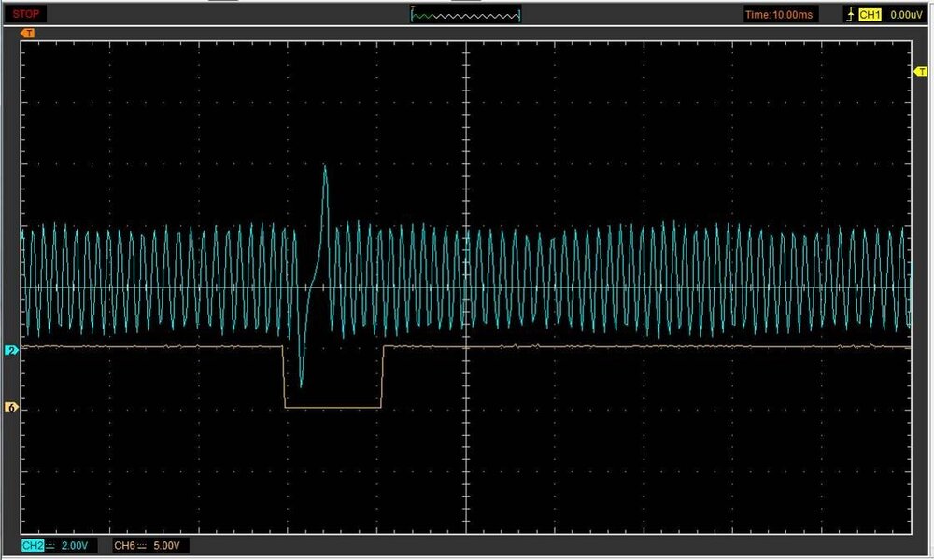
Task: Click the waveform overview thumbnail at top
Action: click(x=465, y=15)
